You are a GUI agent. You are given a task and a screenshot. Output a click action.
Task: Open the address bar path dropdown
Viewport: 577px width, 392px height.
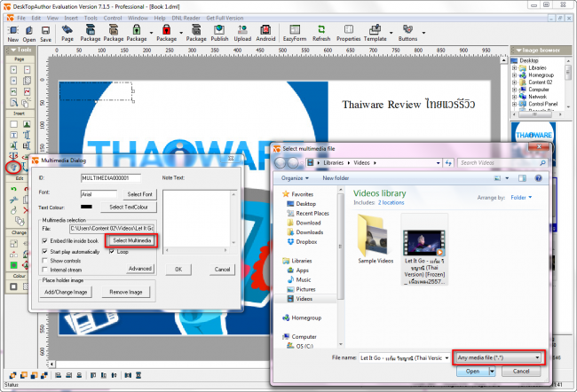438,163
